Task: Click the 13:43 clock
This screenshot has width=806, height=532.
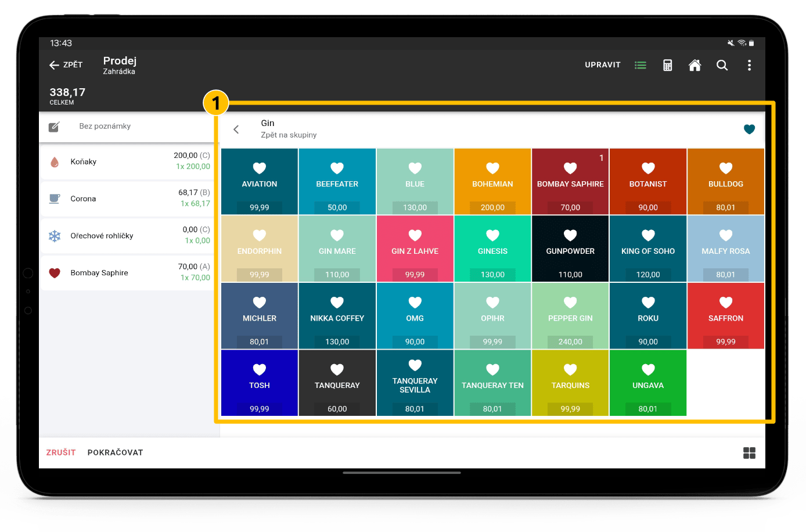Action: (x=61, y=43)
